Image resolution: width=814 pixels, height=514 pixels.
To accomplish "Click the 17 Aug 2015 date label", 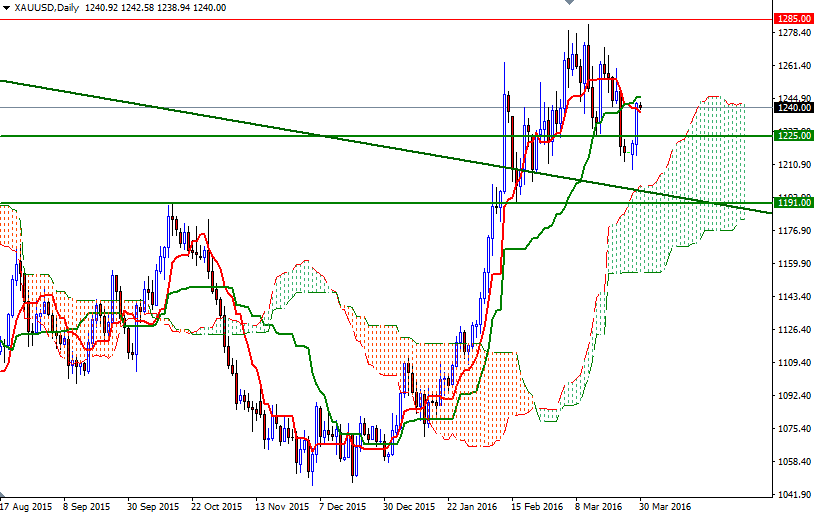I will coord(27,506).
